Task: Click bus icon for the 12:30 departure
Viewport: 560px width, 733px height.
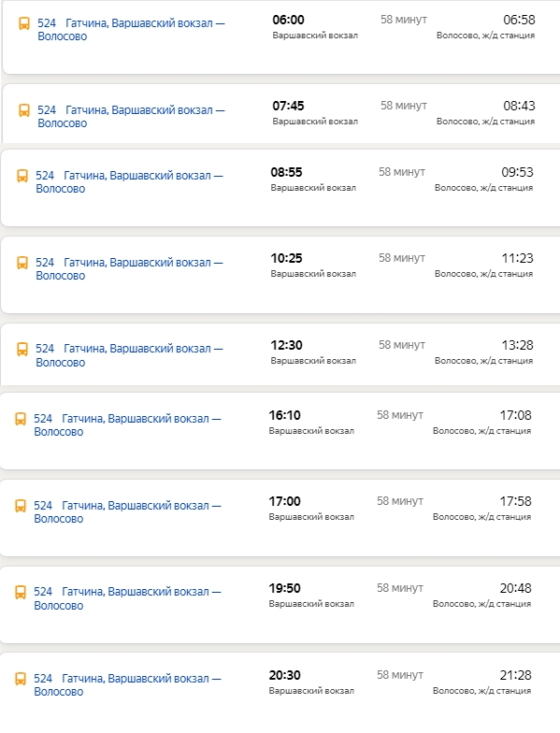Action: pos(22,349)
